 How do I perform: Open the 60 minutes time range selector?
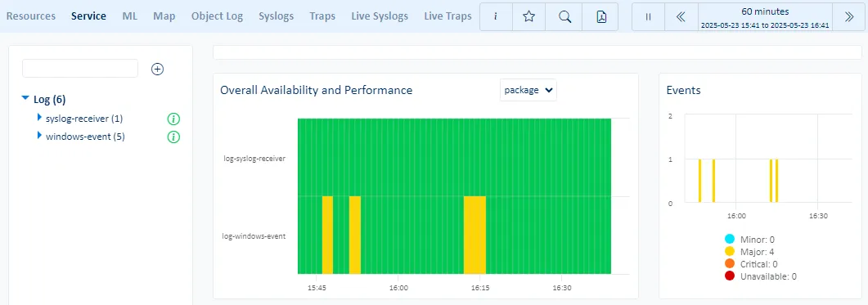click(765, 16)
